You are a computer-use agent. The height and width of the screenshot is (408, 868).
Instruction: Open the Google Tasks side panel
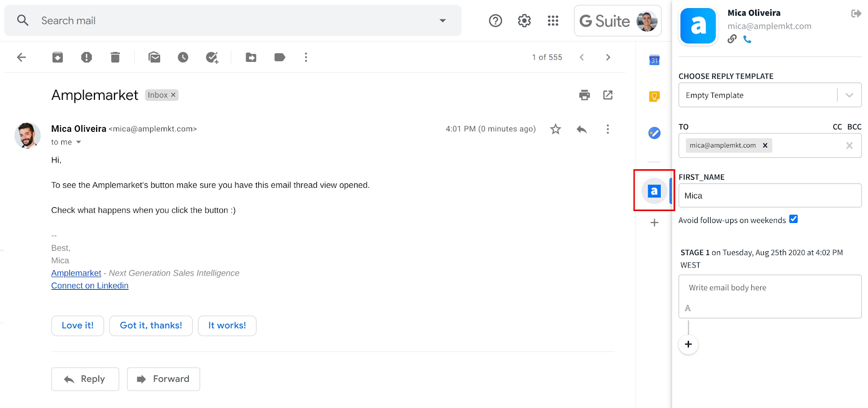point(654,132)
